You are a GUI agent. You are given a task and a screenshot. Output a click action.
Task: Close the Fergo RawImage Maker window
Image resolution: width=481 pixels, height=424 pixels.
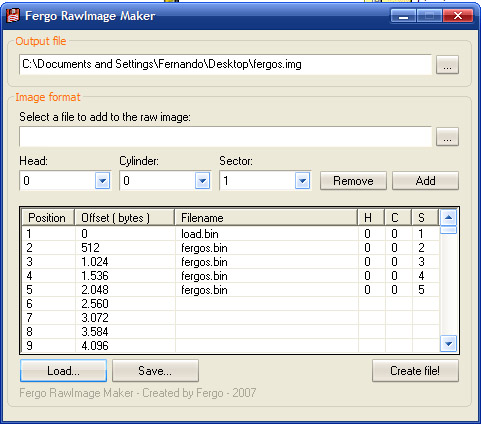458,16
